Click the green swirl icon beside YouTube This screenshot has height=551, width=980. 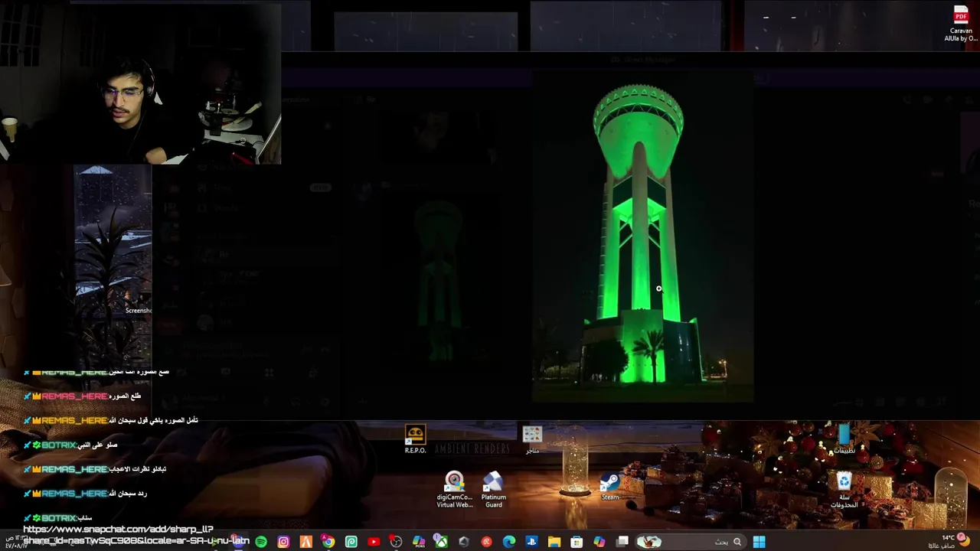tap(351, 542)
